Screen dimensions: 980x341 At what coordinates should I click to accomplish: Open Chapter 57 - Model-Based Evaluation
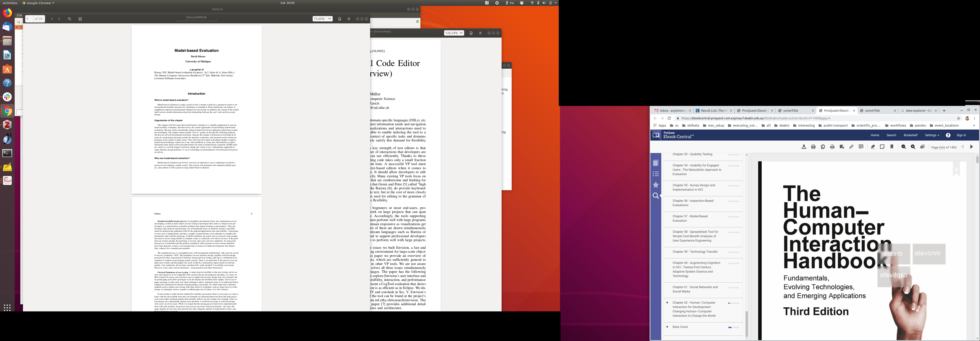tap(690, 219)
